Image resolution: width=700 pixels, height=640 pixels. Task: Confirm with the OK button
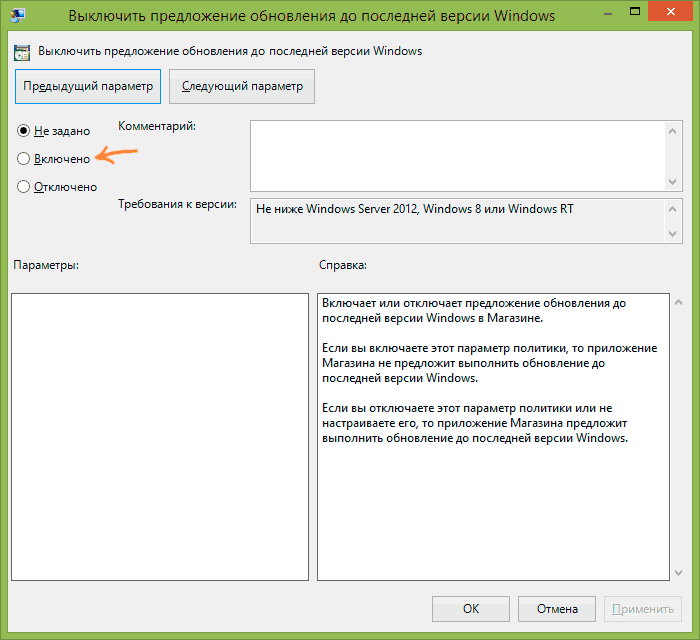[x=471, y=609]
